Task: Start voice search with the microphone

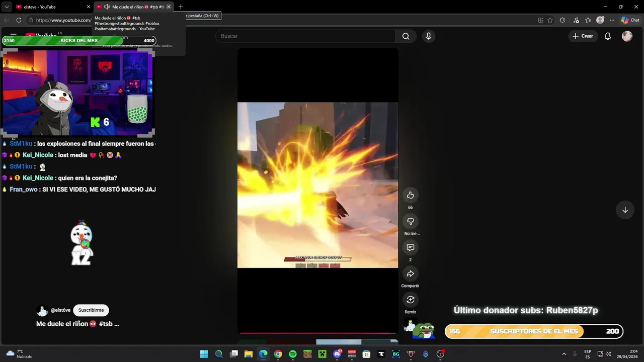Action: pyautogui.click(x=429, y=36)
